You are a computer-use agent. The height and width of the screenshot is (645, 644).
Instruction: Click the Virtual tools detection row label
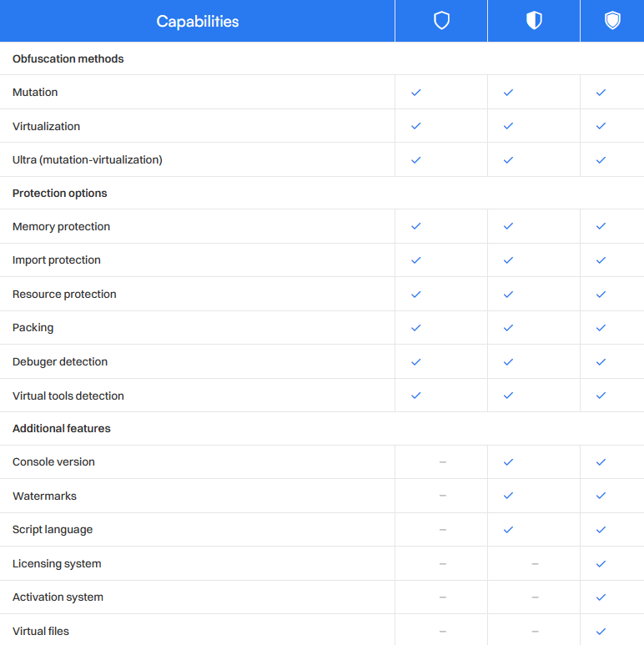point(68,396)
